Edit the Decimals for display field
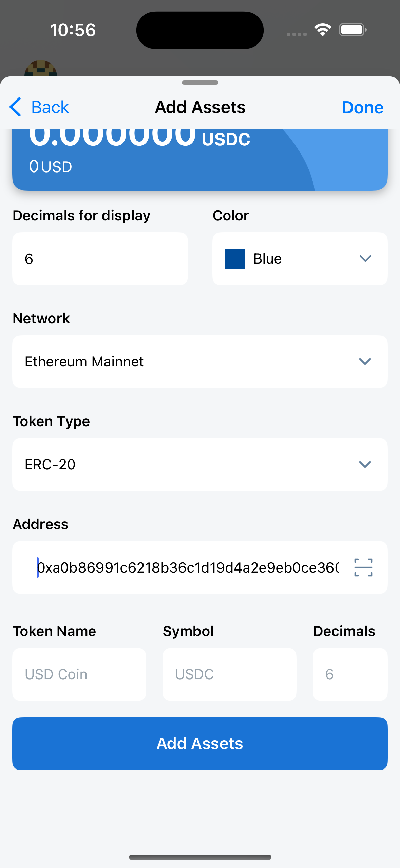400x868 pixels. (x=100, y=259)
